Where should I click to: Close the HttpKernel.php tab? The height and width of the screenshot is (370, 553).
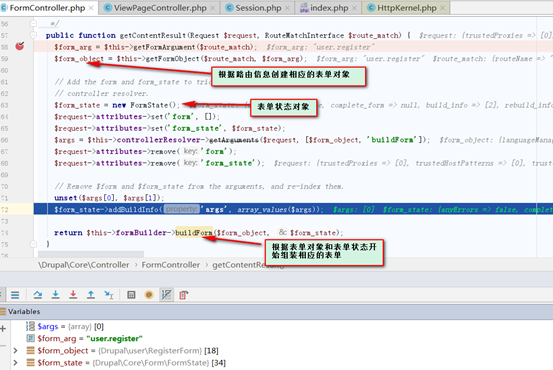(x=442, y=8)
